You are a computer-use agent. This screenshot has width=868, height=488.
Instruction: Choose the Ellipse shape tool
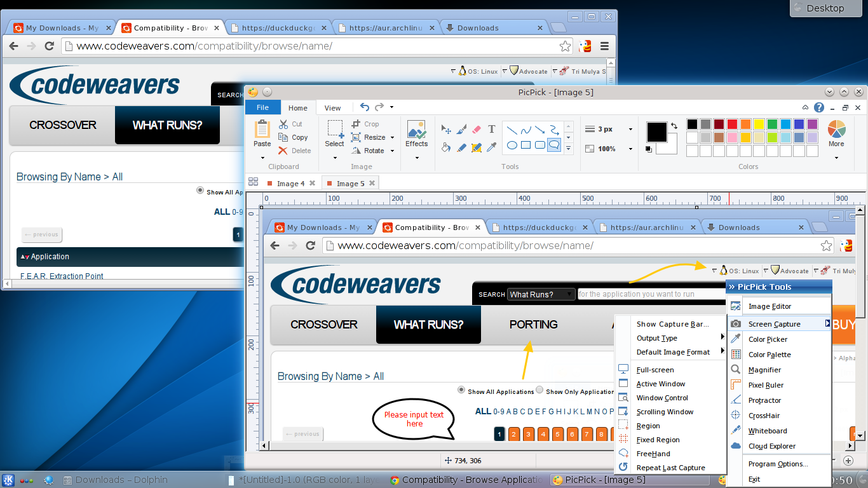[512, 145]
